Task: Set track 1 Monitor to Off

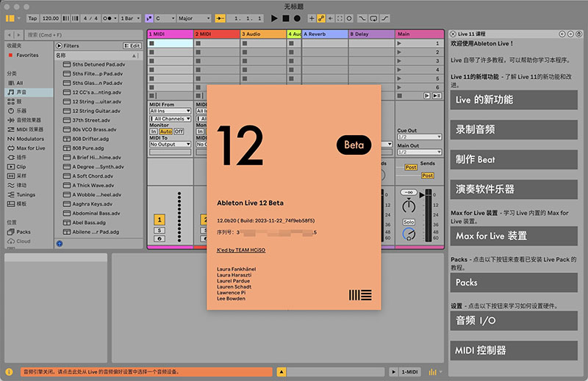Action: pos(179,131)
